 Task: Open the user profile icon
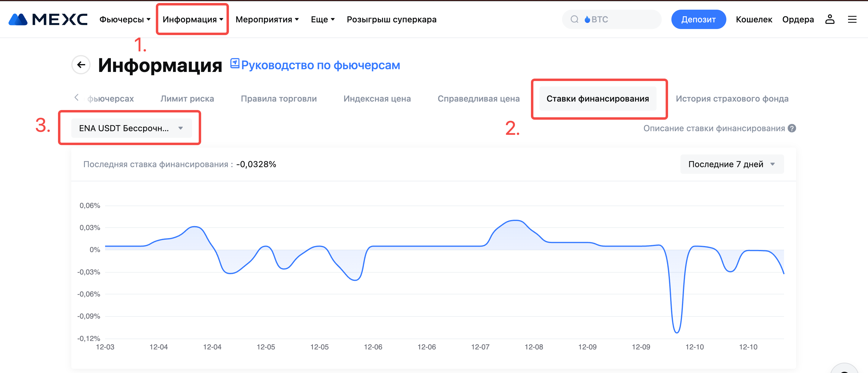pos(830,19)
